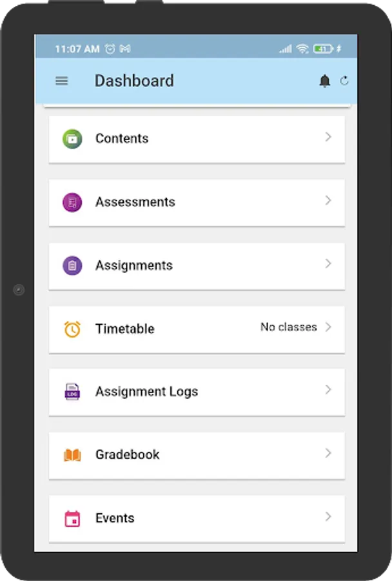
Task: Click the "No classes" Timetable status
Action: coord(288,327)
